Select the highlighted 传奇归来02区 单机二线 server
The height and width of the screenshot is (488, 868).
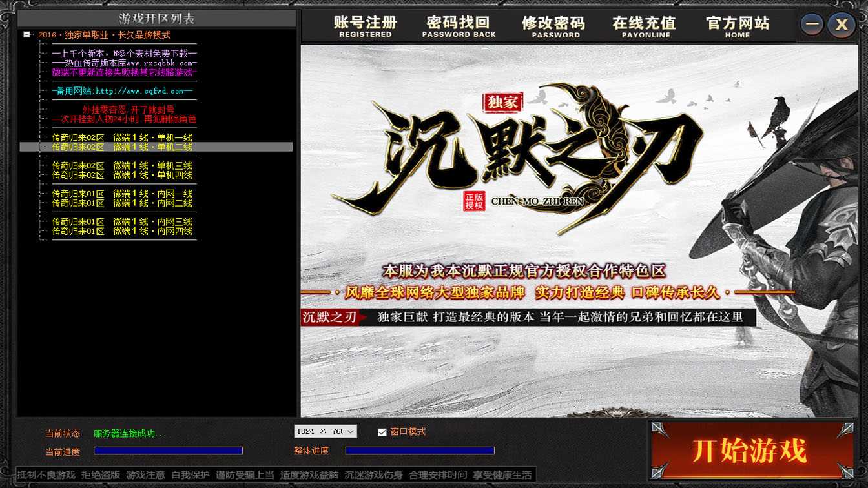(122, 147)
